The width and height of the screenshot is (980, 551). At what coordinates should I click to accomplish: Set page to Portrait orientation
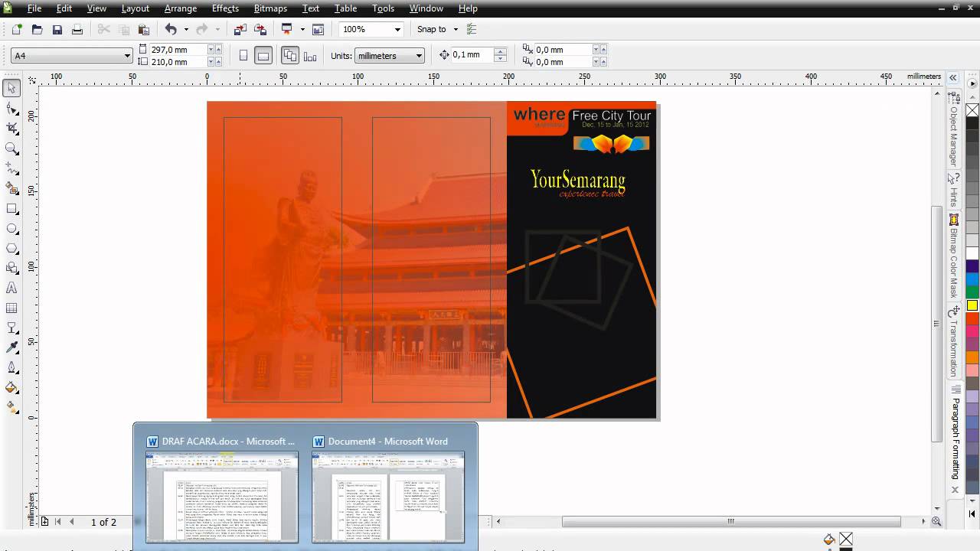pyautogui.click(x=243, y=55)
